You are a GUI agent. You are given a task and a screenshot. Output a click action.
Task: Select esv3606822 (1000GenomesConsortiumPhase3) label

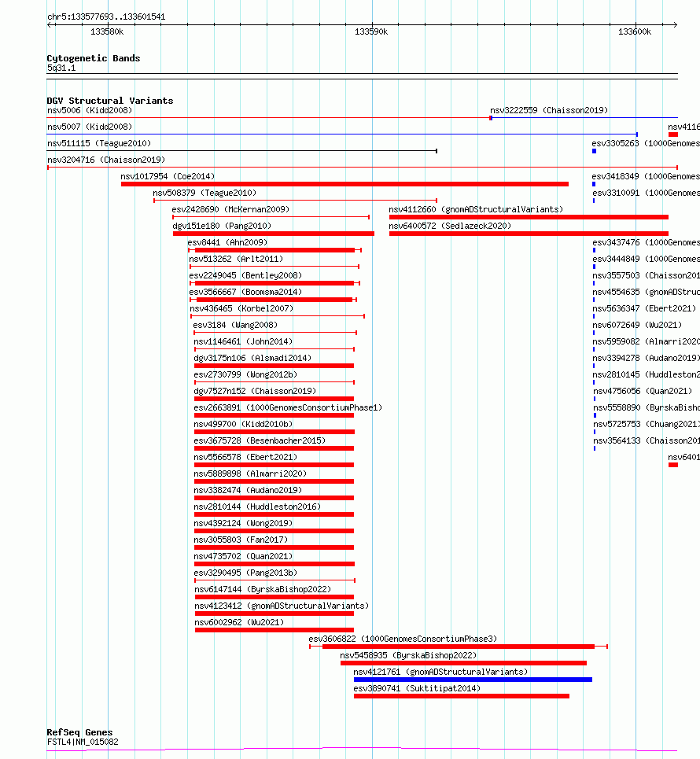tap(403, 639)
